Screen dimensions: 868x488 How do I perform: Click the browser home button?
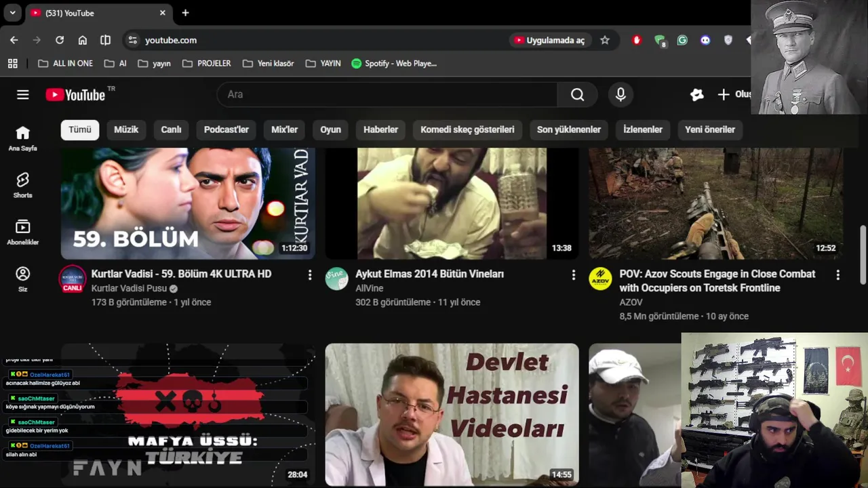pyautogui.click(x=83, y=40)
